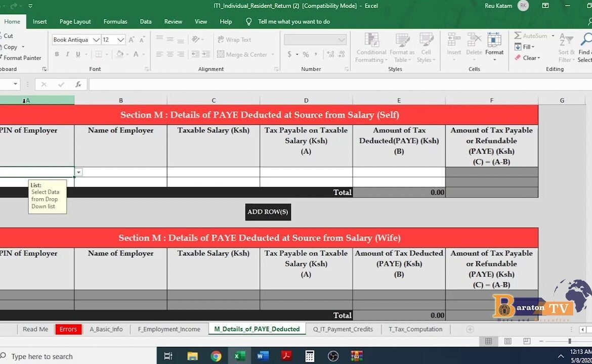Switch to the T_Tax_Computation sheet tab
This screenshot has height=364, width=592.
[x=415, y=329]
